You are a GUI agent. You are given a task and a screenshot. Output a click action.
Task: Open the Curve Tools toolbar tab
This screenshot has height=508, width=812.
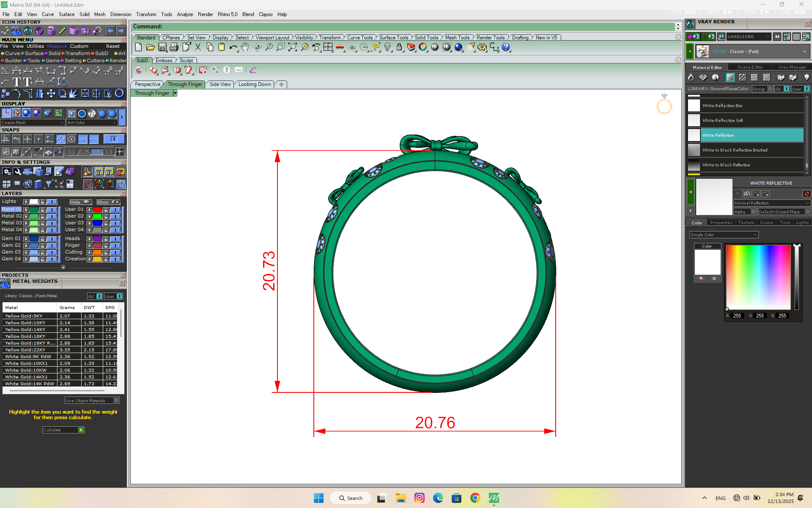tap(359, 38)
